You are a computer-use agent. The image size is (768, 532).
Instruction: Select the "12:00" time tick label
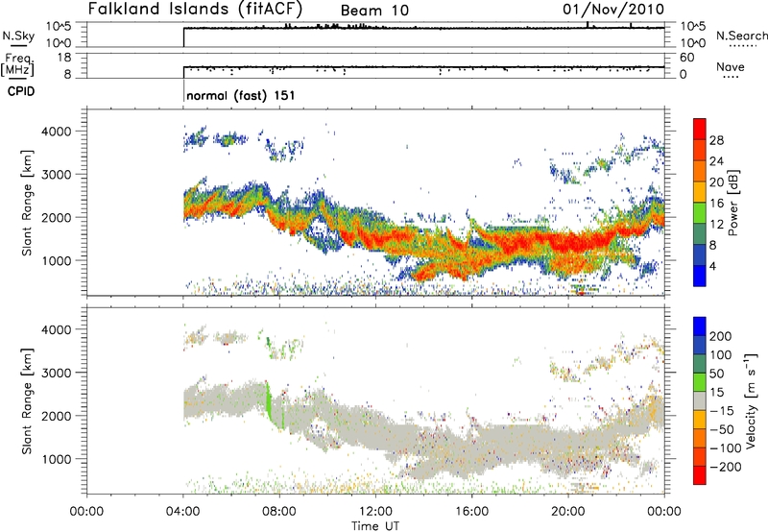[x=375, y=512]
